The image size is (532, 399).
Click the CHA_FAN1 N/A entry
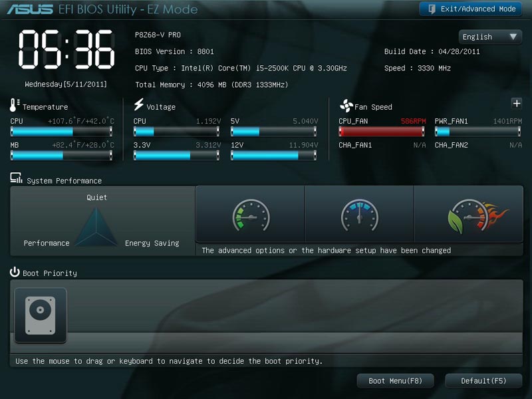pos(382,145)
